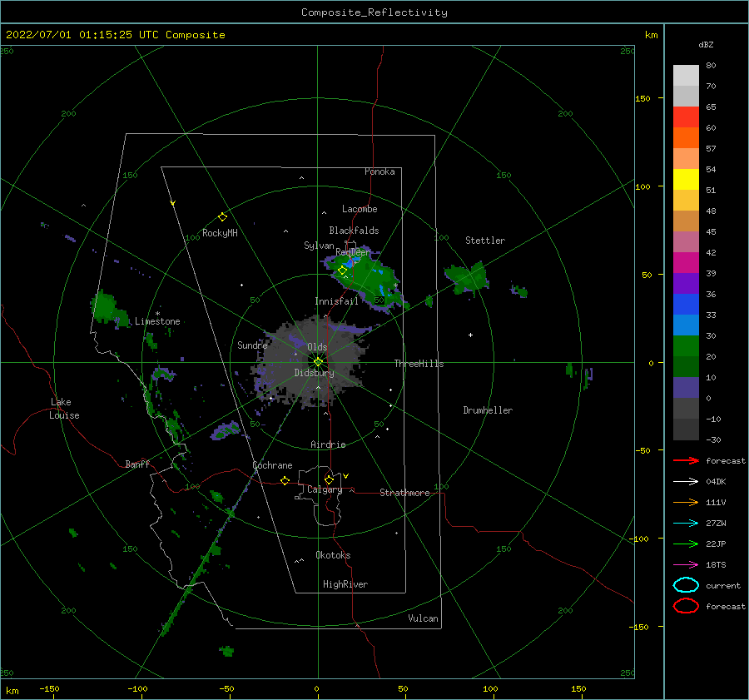Click the Limestone label

click(x=157, y=321)
